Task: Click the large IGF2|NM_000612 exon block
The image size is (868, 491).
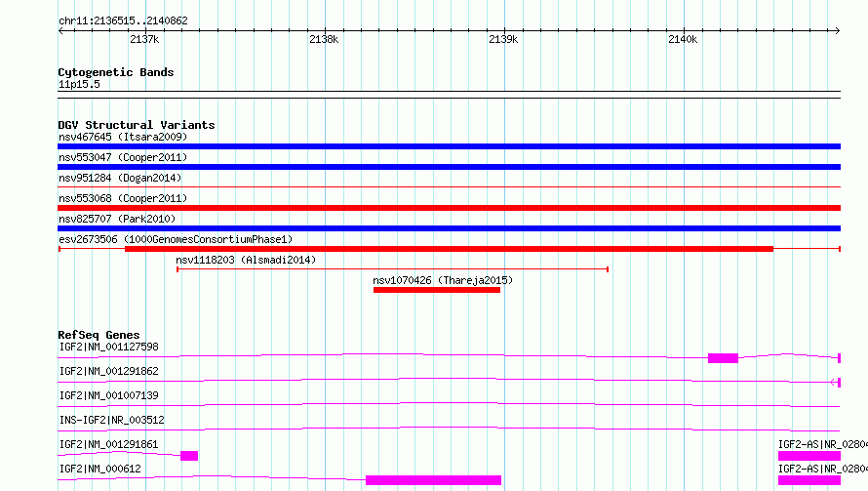Action: click(433, 480)
